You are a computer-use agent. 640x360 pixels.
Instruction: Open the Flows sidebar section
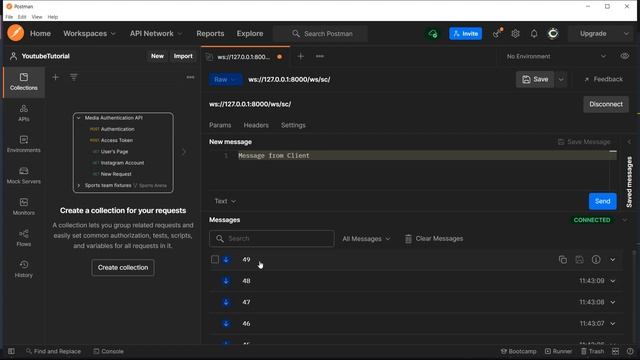[24, 238]
